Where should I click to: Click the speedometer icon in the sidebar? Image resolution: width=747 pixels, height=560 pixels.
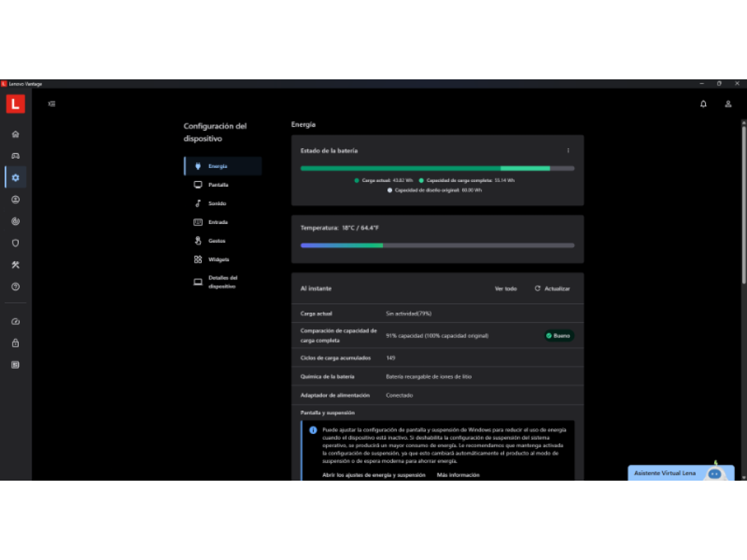16,321
